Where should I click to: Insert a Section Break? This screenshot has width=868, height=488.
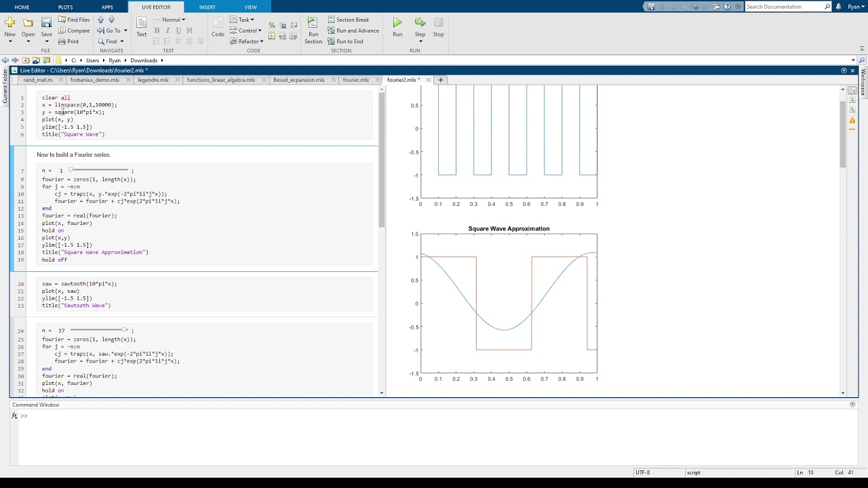[348, 20]
